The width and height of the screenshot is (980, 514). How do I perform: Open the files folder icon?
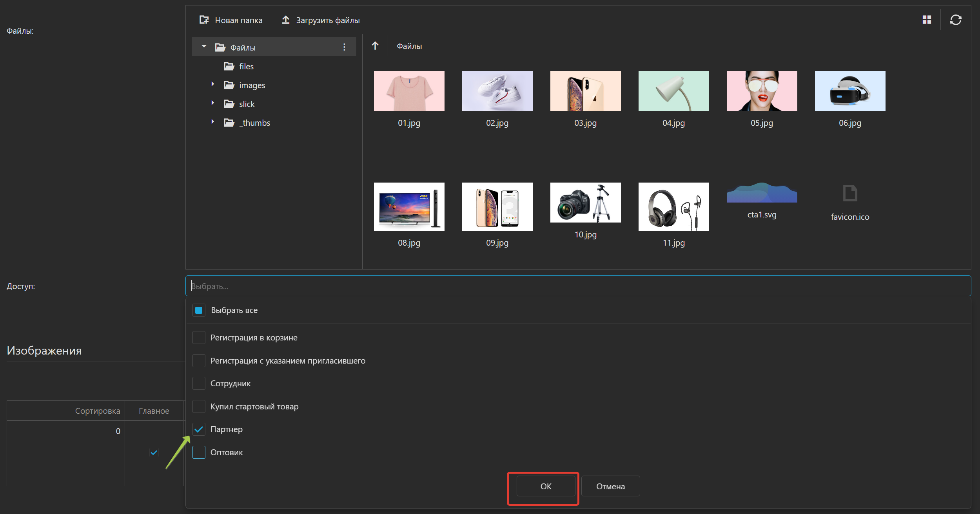(229, 66)
